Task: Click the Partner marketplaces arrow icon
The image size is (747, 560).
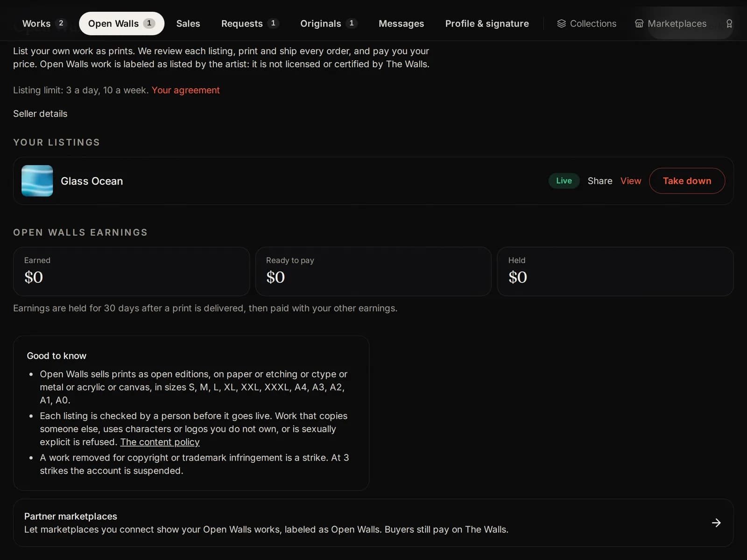Action: (x=716, y=523)
